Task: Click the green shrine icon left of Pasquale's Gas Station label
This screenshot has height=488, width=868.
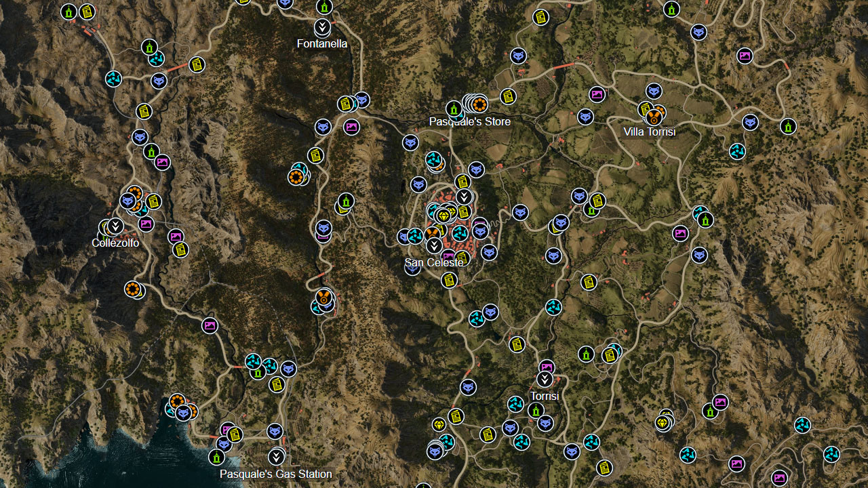Action: (x=216, y=457)
